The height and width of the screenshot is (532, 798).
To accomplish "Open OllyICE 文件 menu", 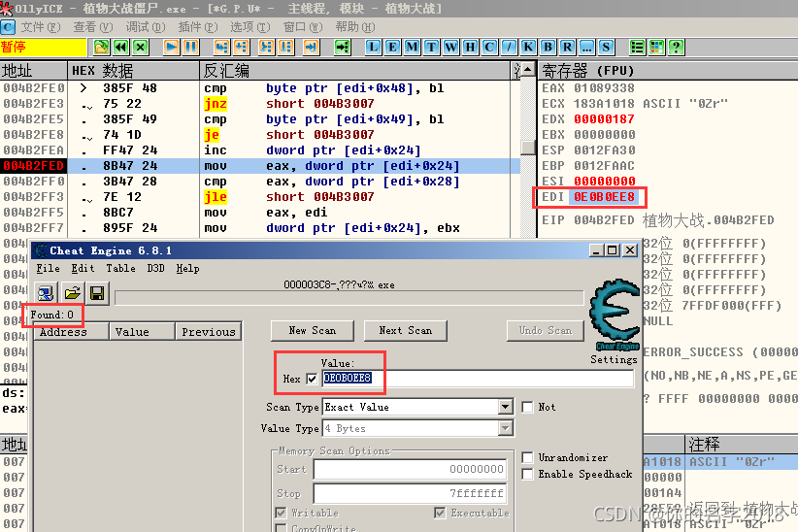I will click(40, 26).
